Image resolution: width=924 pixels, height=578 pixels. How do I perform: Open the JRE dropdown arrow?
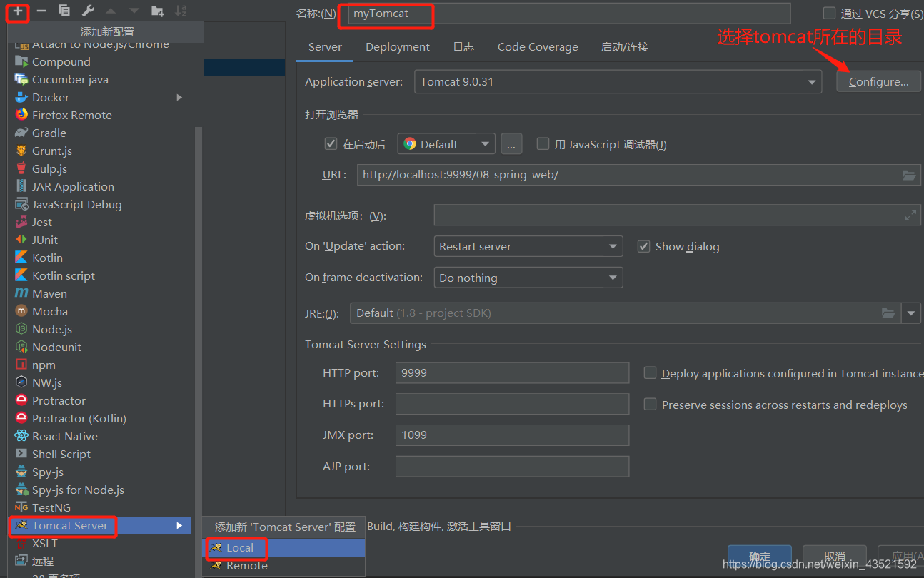coord(911,313)
